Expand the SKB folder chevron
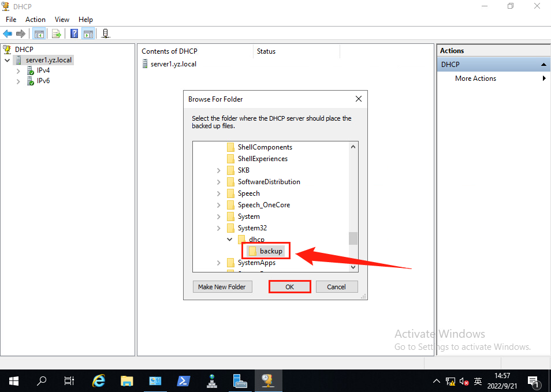The height and width of the screenshot is (392, 551). coord(218,170)
